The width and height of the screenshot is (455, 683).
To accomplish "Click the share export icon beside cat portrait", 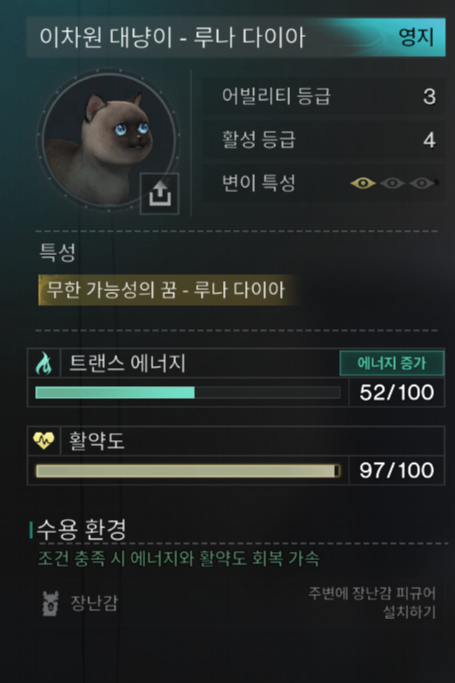I will tap(159, 193).
